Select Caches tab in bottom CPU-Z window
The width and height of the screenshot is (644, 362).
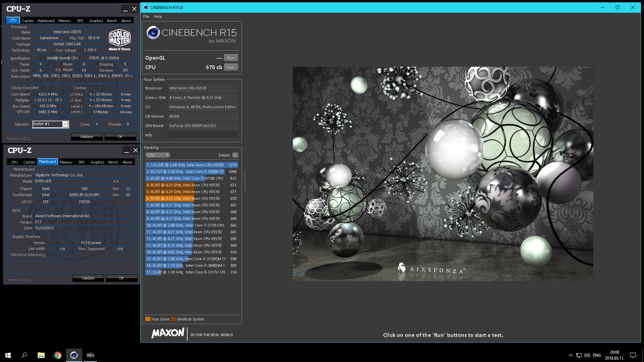coord(29,162)
